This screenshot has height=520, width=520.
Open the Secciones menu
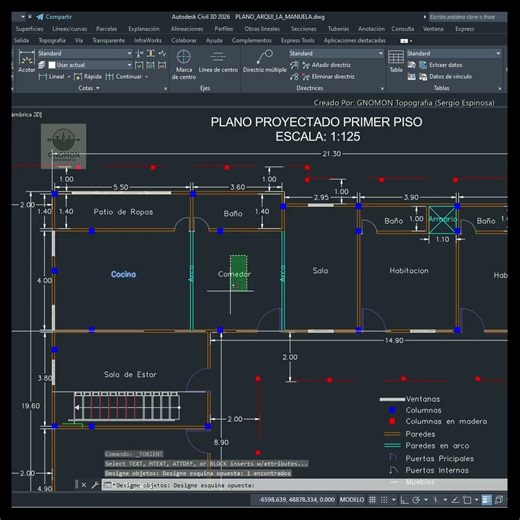[x=304, y=29]
